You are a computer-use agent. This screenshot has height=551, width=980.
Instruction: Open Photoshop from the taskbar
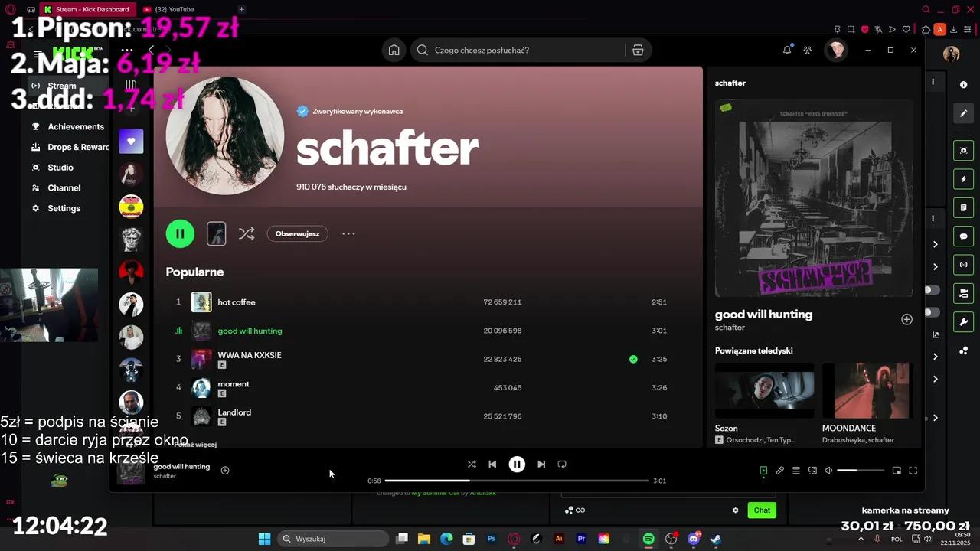coord(492,539)
